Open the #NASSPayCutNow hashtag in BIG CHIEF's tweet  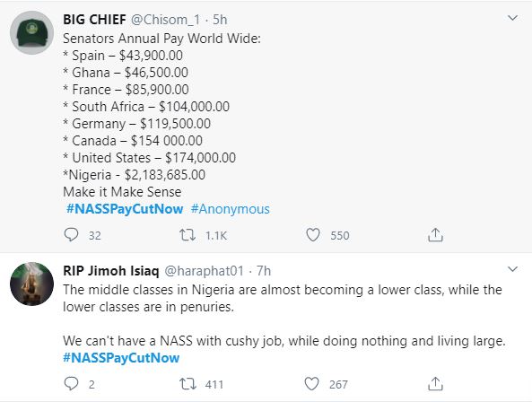click(125, 209)
